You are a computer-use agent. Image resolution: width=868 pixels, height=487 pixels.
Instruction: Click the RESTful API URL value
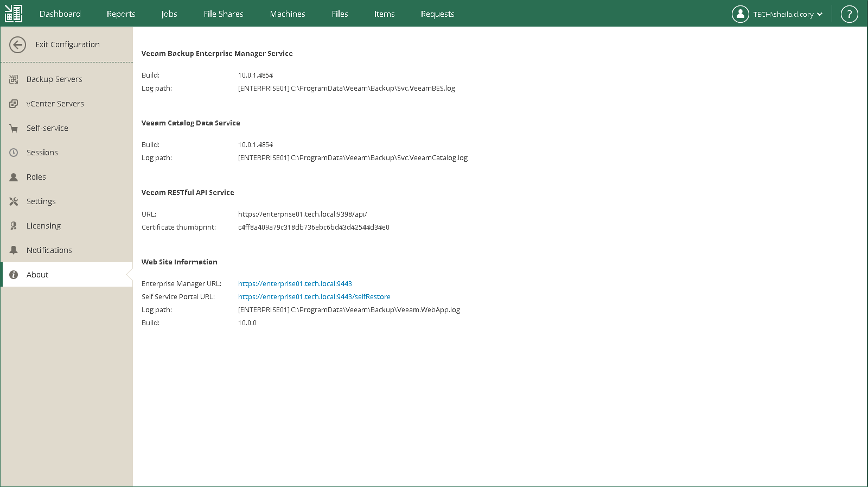303,214
